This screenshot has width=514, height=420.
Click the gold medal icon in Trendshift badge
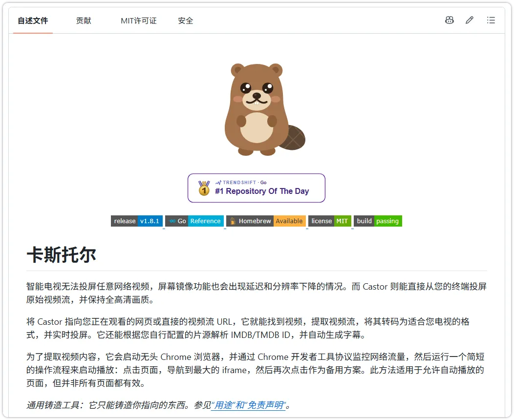coord(204,188)
